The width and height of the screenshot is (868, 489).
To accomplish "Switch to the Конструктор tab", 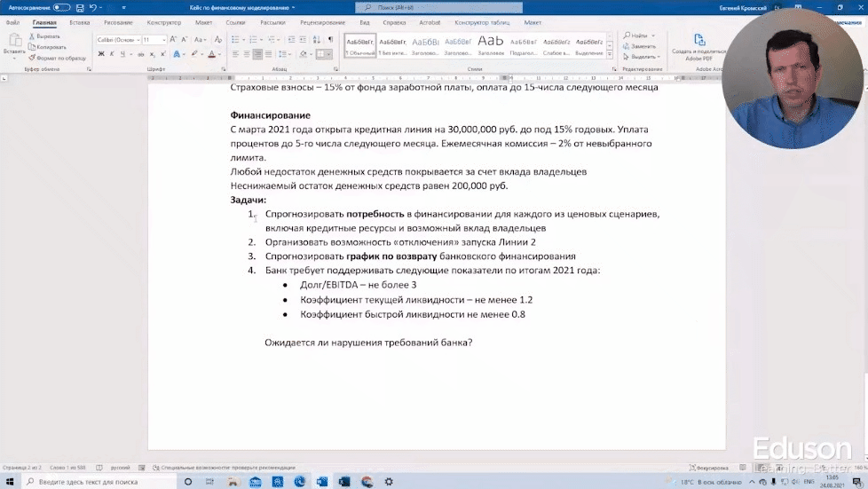I will (x=164, y=23).
